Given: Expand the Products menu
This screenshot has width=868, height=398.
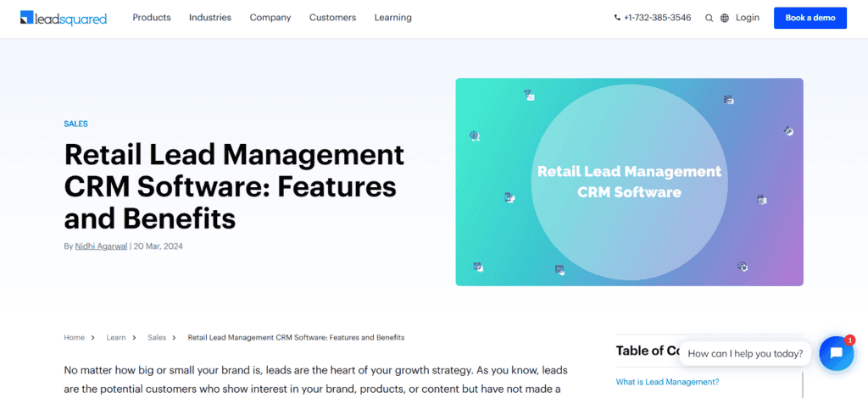Looking at the screenshot, I should point(152,18).
